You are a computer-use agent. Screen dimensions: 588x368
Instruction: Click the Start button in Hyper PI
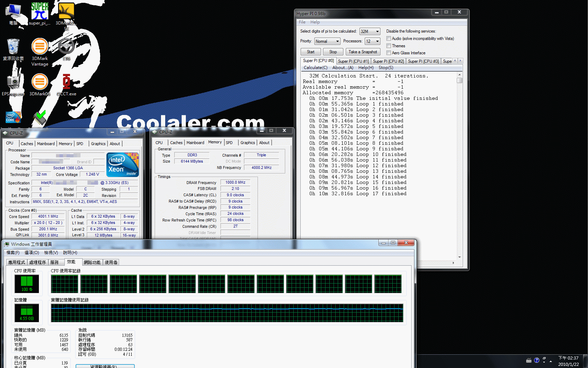pyautogui.click(x=311, y=52)
